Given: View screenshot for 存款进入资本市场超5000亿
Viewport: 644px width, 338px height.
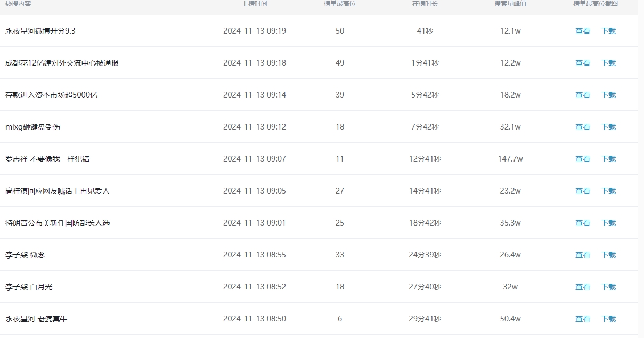Looking at the screenshot, I should (583, 95).
